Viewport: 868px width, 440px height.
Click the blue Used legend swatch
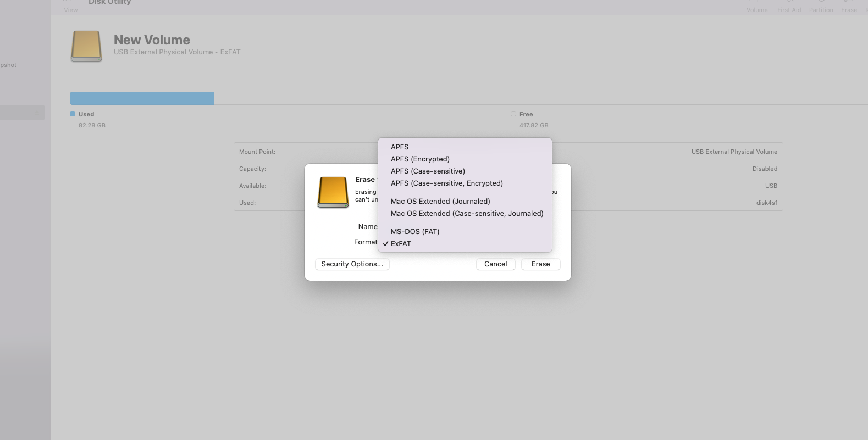pyautogui.click(x=73, y=114)
